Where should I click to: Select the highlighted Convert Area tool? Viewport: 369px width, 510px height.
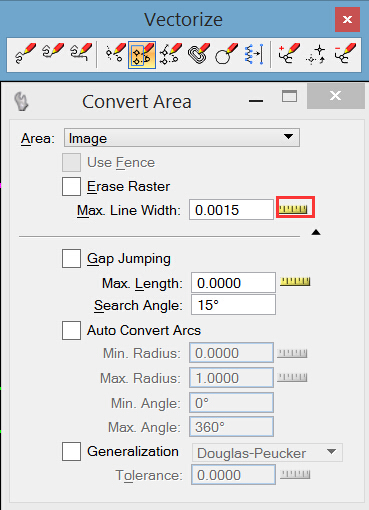click(x=142, y=55)
